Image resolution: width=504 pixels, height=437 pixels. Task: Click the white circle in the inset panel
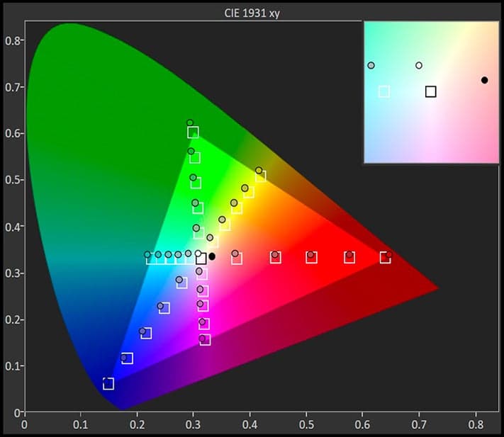(418, 65)
